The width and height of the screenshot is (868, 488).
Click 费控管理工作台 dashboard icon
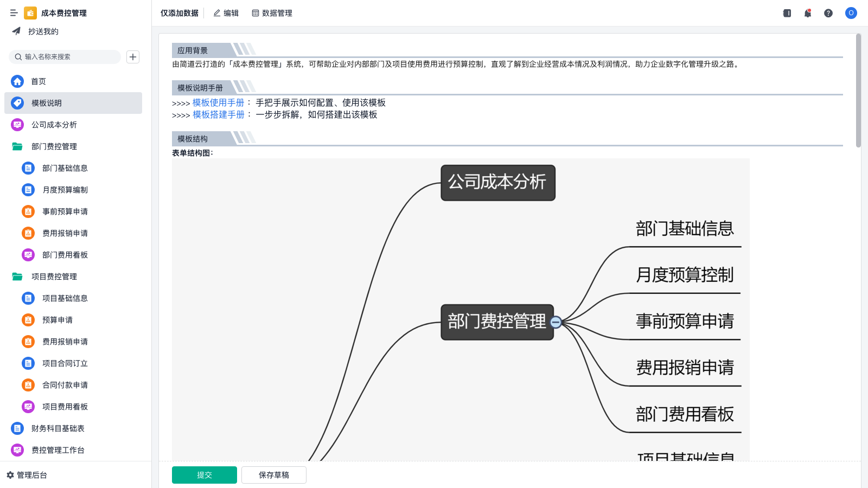[17, 450]
